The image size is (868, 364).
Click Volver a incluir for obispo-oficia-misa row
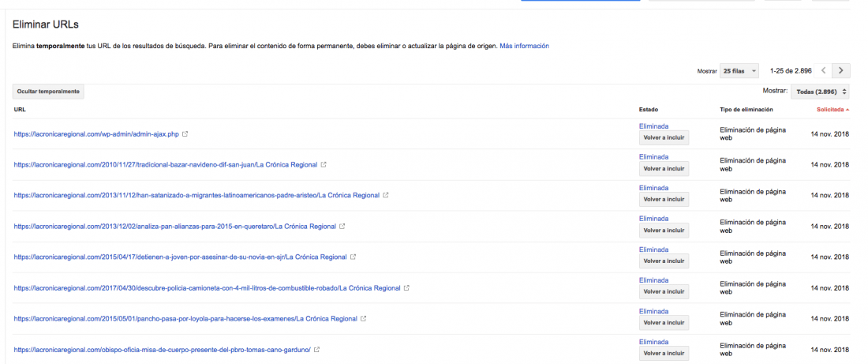[x=664, y=353]
